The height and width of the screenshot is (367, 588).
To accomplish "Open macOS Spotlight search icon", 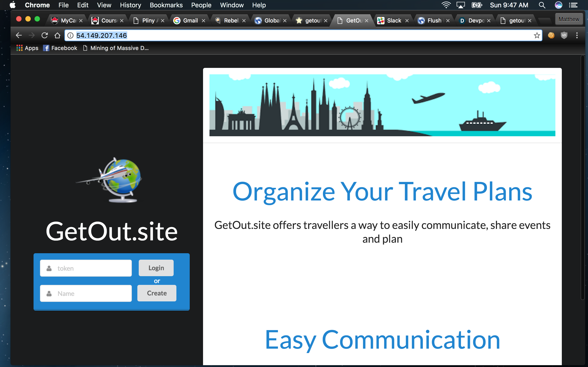I will click(x=542, y=5).
